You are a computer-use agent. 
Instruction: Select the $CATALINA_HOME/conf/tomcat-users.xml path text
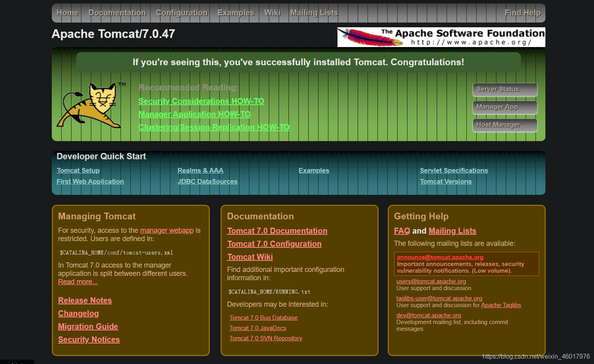[116, 253]
